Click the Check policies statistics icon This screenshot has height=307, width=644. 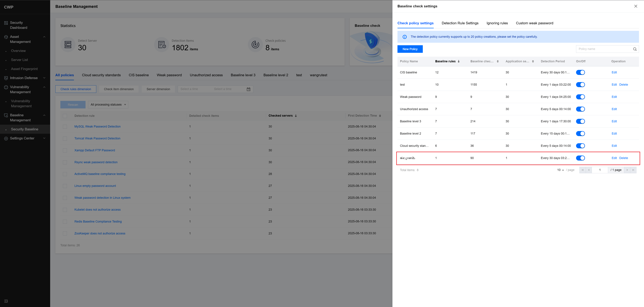255,45
